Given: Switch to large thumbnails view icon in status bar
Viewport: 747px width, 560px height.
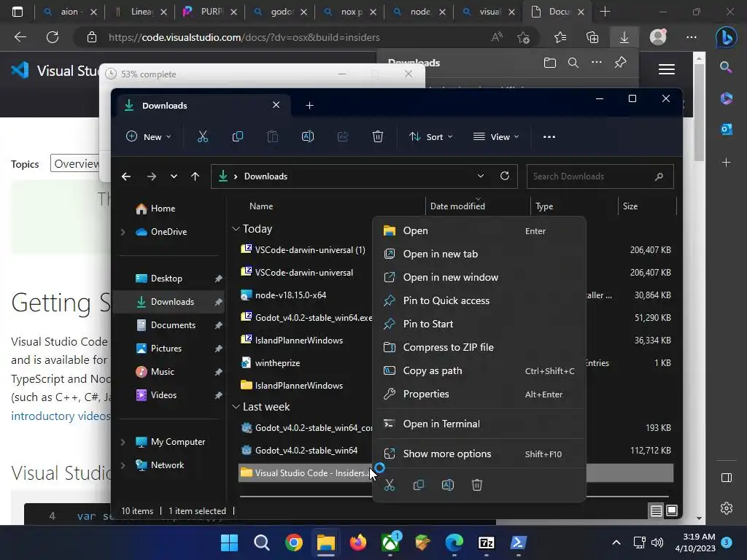Looking at the screenshot, I should pos(672,511).
